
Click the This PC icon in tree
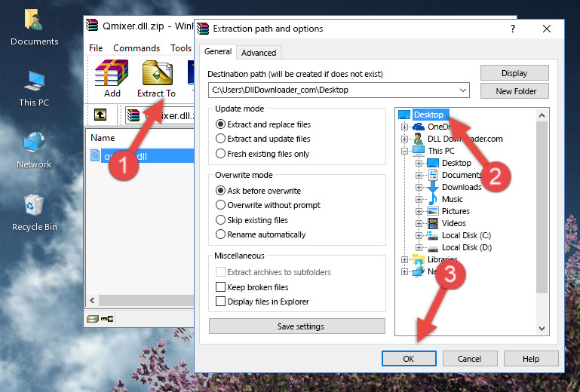[x=419, y=151]
